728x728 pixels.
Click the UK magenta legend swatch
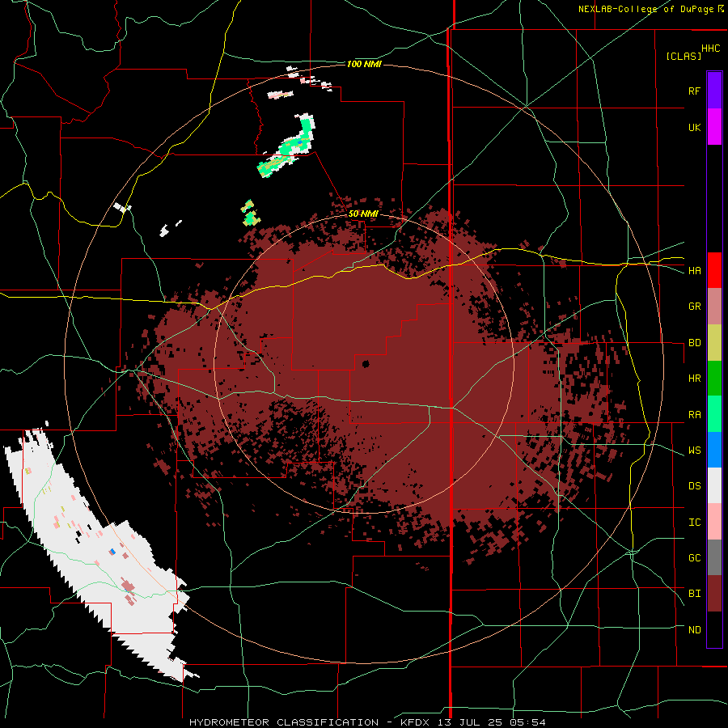[x=714, y=127]
